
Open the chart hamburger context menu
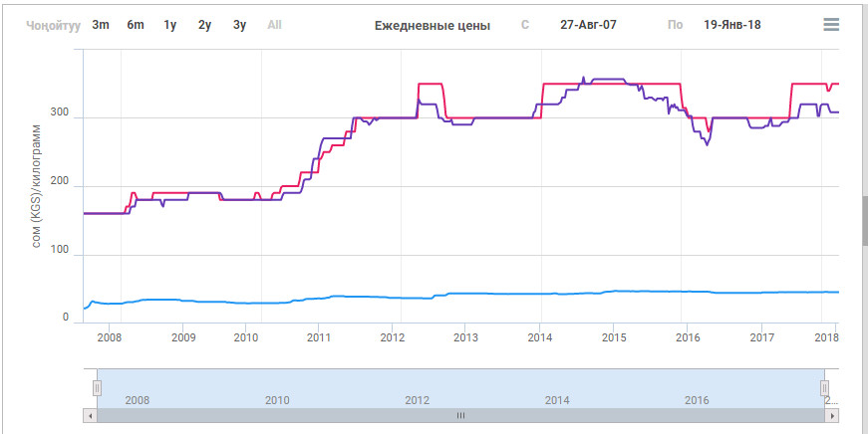click(x=831, y=25)
